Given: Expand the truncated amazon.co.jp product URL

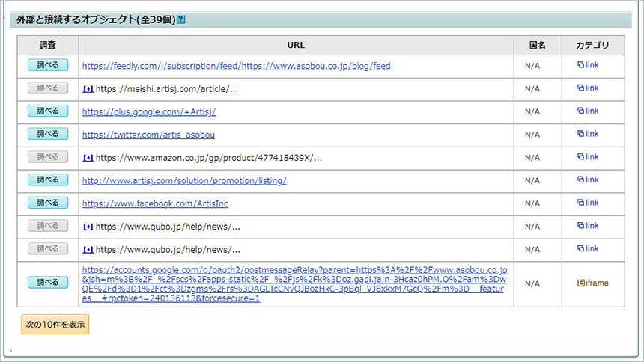Looking at the screenshot, I should [88, 158].
